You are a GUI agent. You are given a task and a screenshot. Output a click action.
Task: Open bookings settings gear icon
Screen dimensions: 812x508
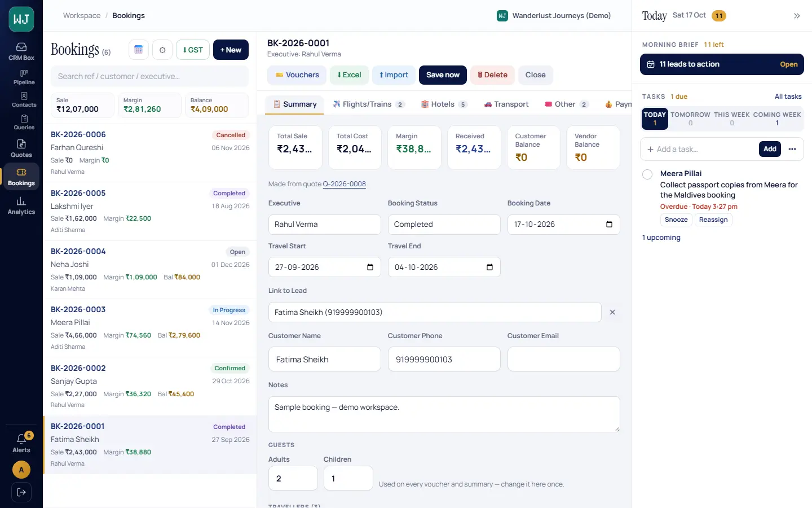pyautogui.click(x=162, y=50)
